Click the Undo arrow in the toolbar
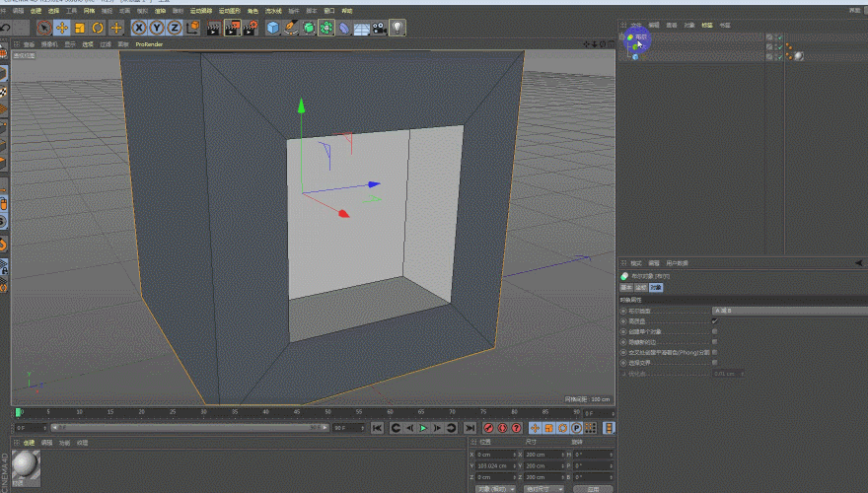Screen dimensions: 868x493 [6, 27]
